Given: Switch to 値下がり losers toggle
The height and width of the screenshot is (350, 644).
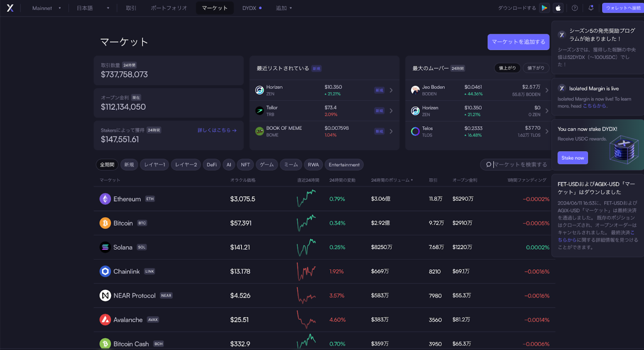Looking at the screenshot, I should [536, 68].
